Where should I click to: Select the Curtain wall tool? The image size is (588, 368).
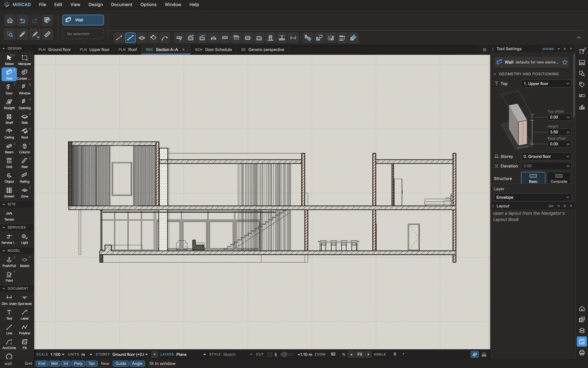click(x=24, y=74)
